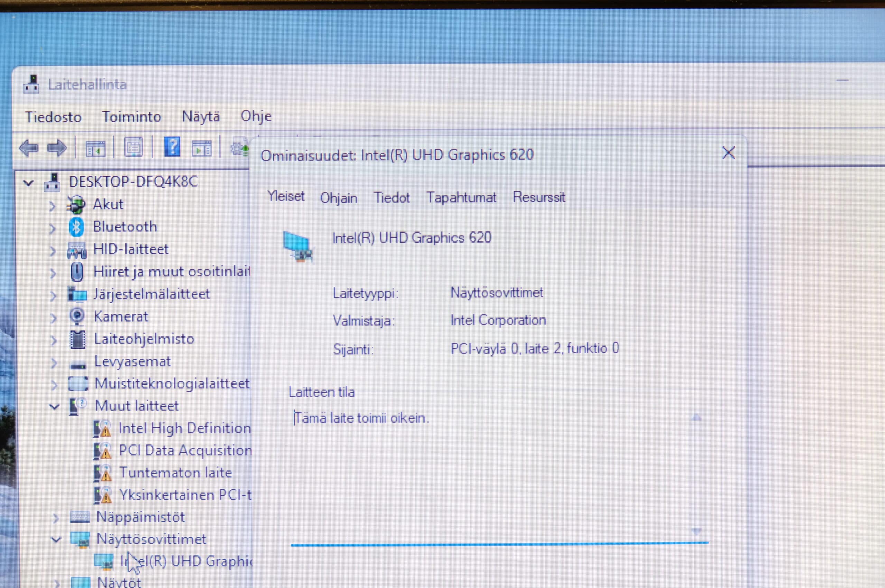This screenshot has height=588, width=885.
Task: Expand the Laiteohjelmisto category
Action: click(x=54, y=341)
